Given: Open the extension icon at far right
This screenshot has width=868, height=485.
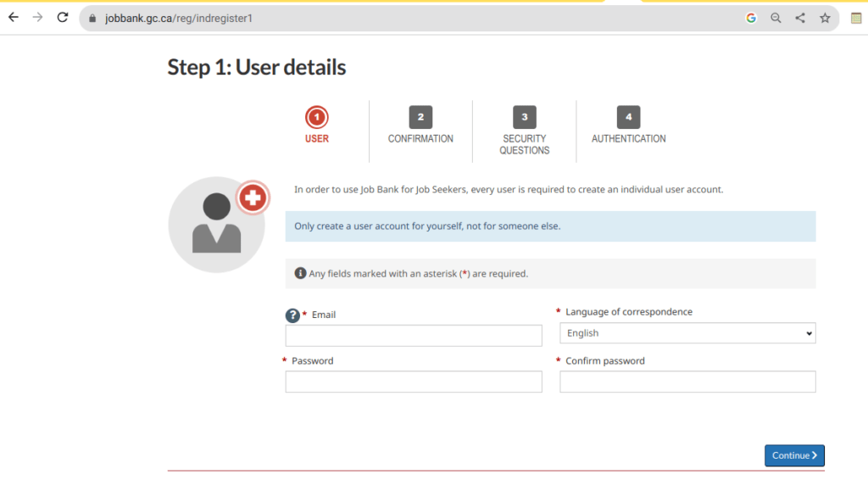Looking at the screenshot, I should click(856, 18).
